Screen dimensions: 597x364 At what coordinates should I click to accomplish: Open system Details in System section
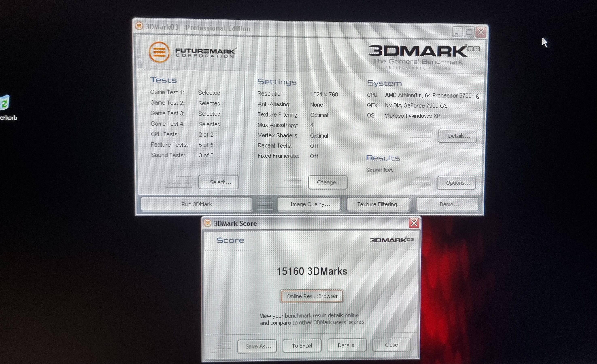click(x=457, y=136)
